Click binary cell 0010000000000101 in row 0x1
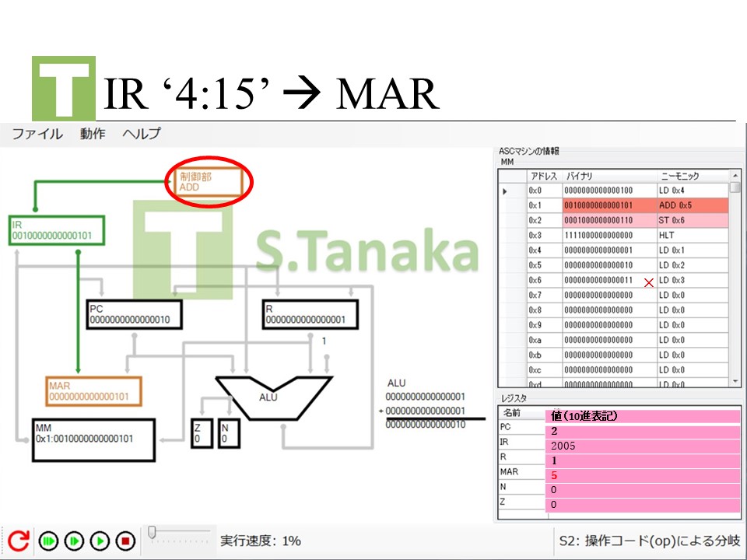Image resolution: width=747 pixels, height=560 pixels. (x=609, y=205)
